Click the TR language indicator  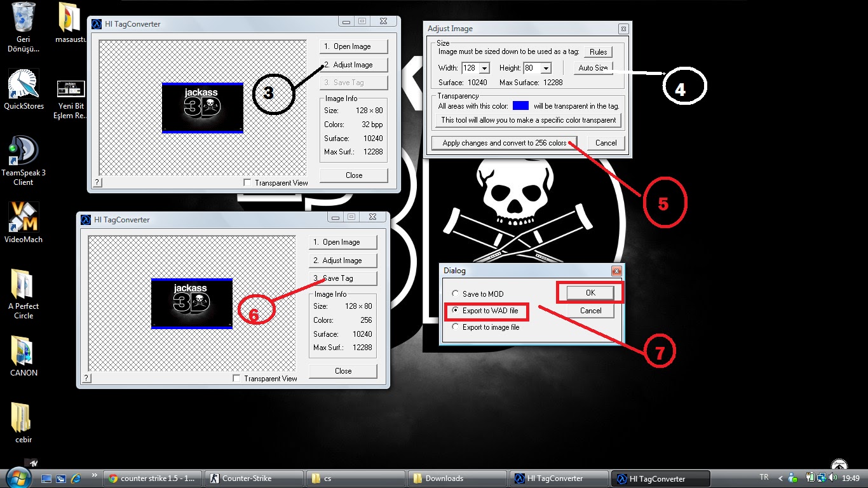764,477
